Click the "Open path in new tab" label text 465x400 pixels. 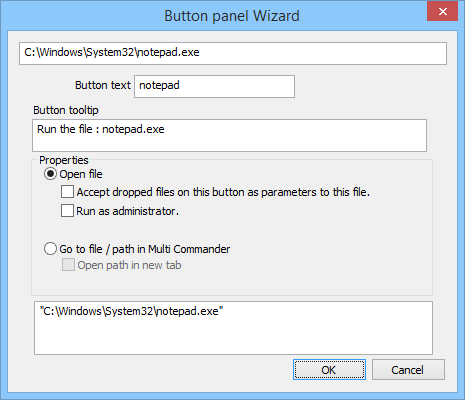click(x=129, y=265)
